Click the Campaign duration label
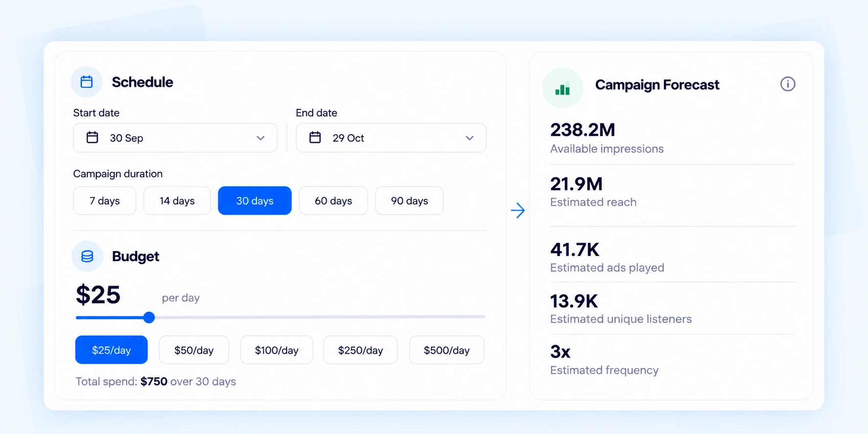The image size is (868, 434). click(118, 174)
